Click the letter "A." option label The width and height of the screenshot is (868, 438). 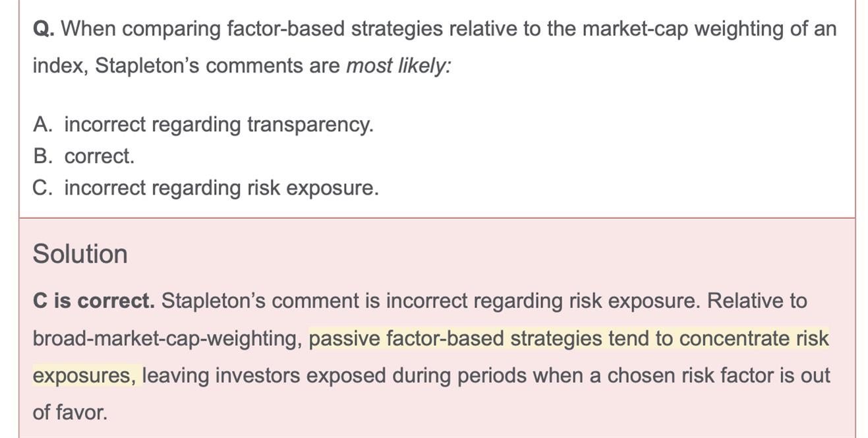[42, 124]
